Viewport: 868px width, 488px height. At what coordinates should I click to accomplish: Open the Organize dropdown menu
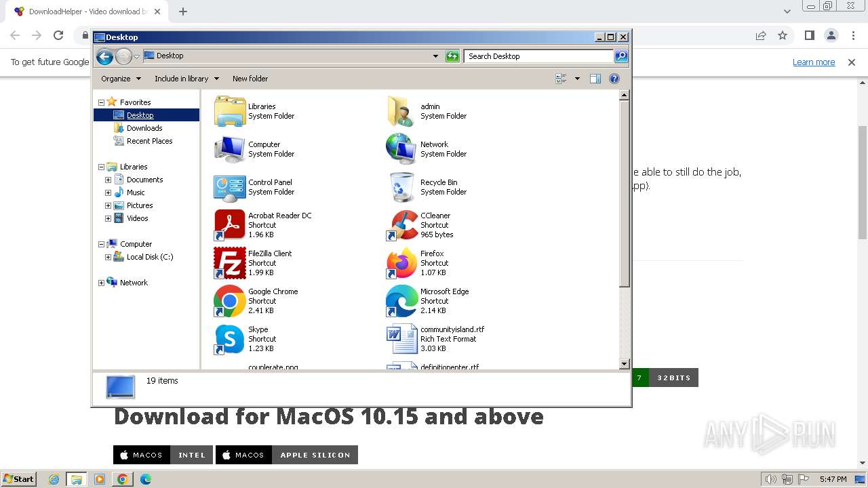point(121,79)
